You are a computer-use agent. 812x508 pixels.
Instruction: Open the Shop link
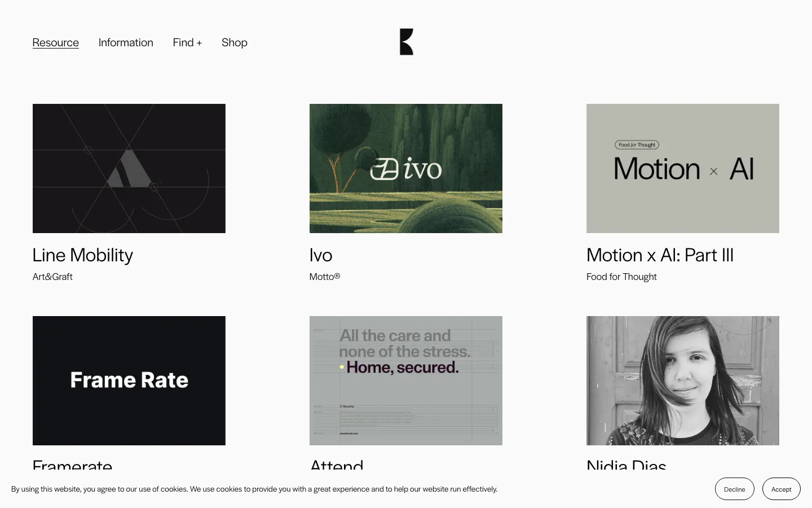point(234,42)
